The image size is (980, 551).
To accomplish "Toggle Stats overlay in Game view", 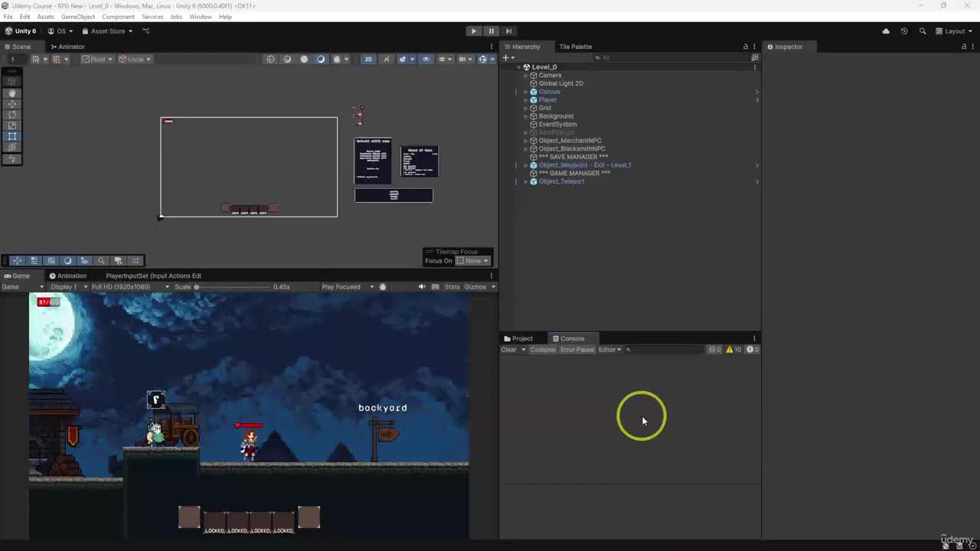I will coord(452,287).
